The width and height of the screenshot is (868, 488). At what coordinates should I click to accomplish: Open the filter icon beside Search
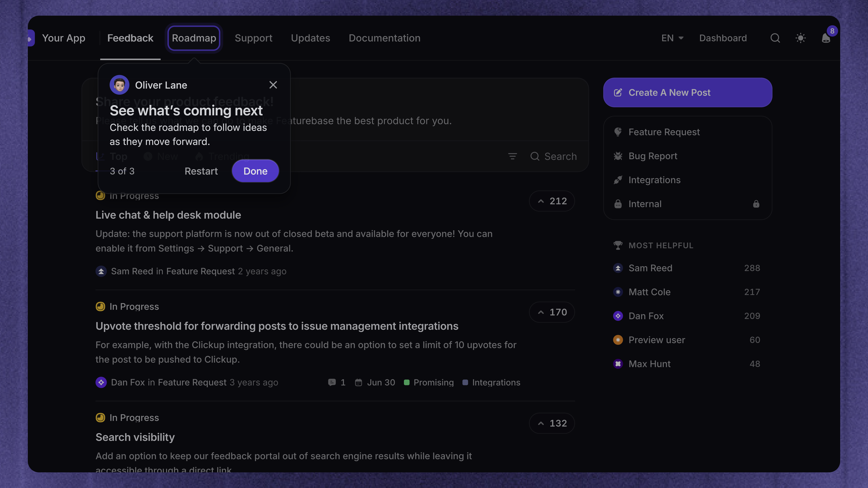point(512,156)
